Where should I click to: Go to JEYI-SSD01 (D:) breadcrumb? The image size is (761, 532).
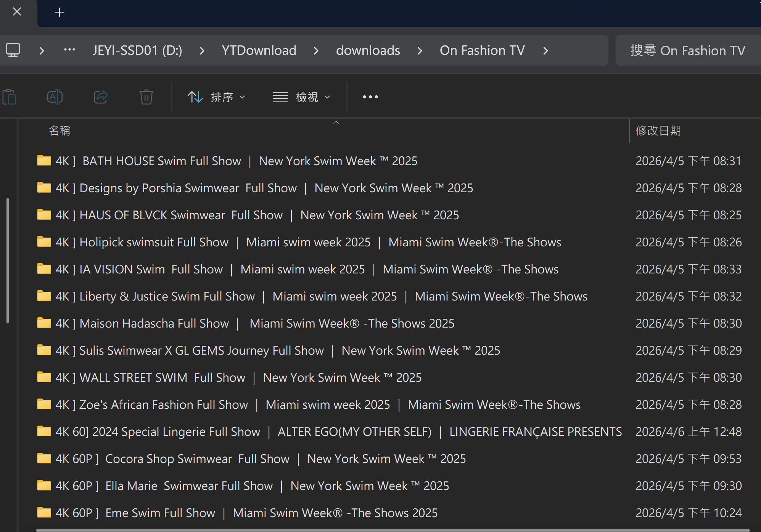(x=137, y=50)
